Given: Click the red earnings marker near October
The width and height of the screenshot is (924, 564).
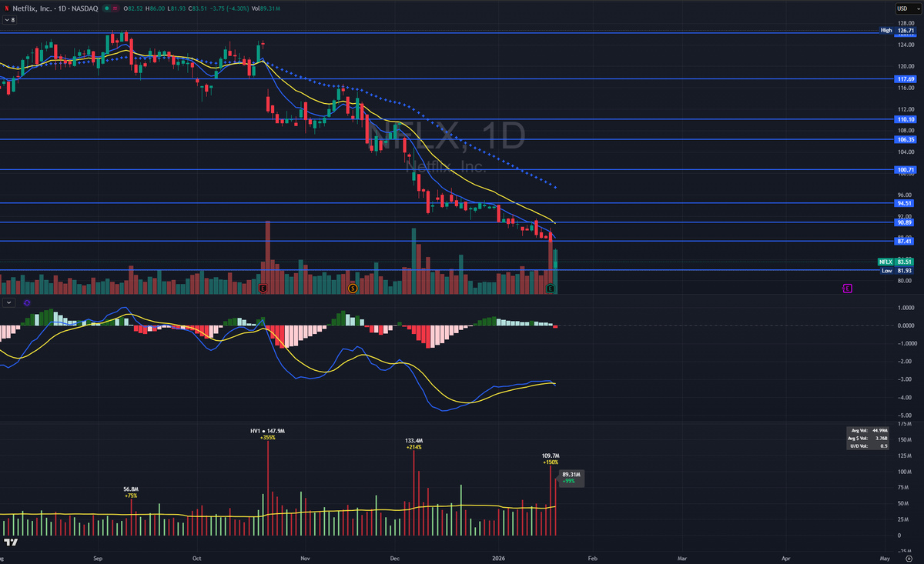Looking at the screenshot, I should coord(263,288).
